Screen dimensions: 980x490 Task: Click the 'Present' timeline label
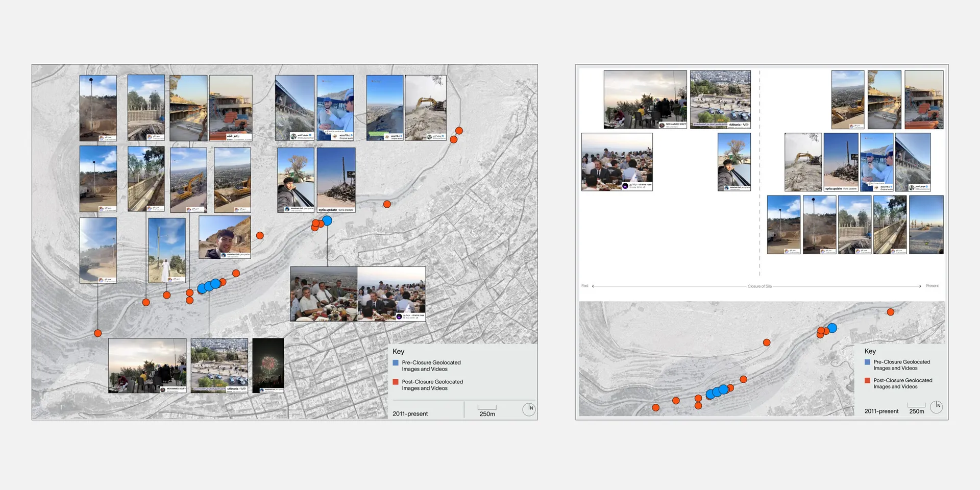[933, 286]
